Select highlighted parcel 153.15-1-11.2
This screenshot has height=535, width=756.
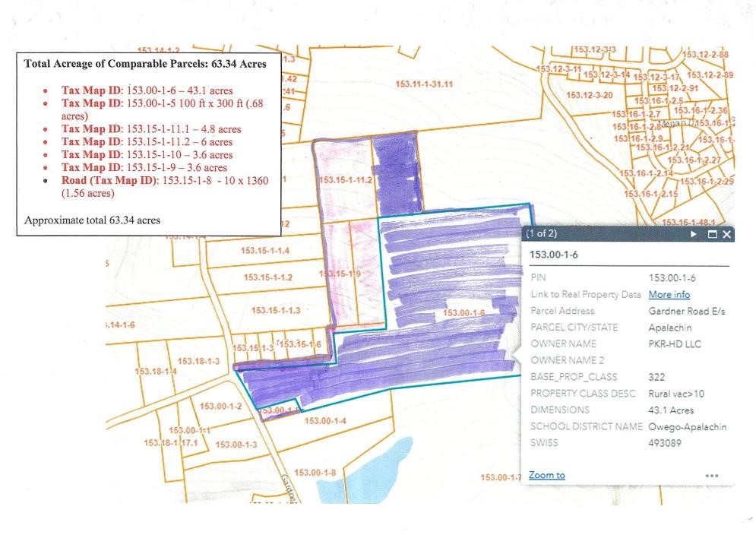click(x=346, y=180)
